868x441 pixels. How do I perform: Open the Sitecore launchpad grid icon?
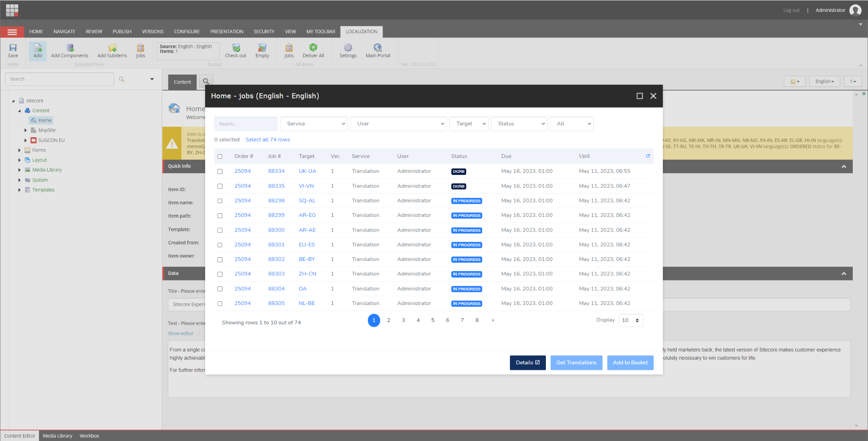pyautogui.click(x=12, y=10)
